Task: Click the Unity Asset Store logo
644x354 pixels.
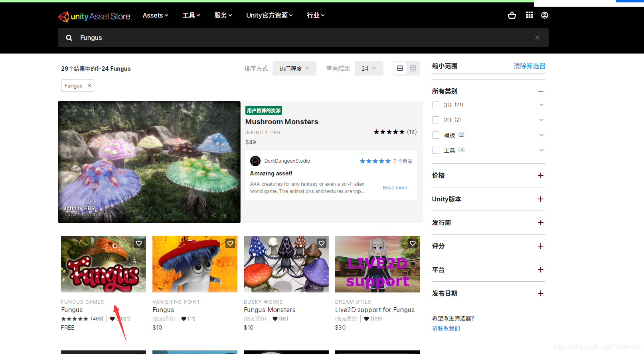Action: pyautogui.click(x=94, y=16)
